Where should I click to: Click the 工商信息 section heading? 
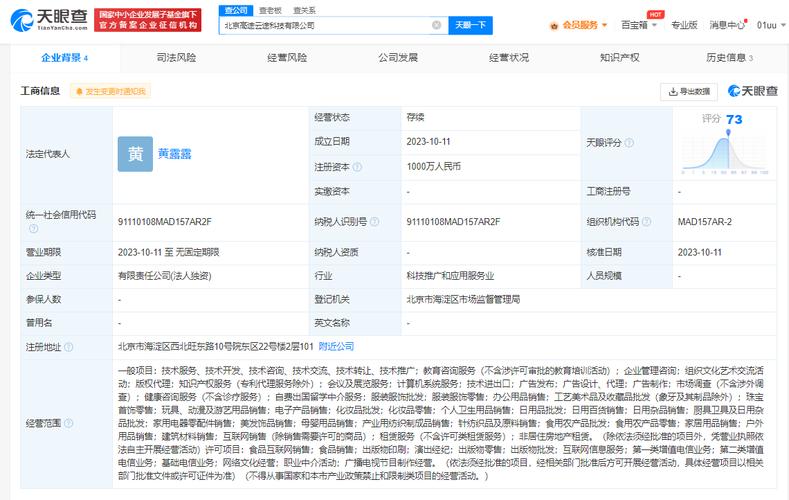coord(40,91)
